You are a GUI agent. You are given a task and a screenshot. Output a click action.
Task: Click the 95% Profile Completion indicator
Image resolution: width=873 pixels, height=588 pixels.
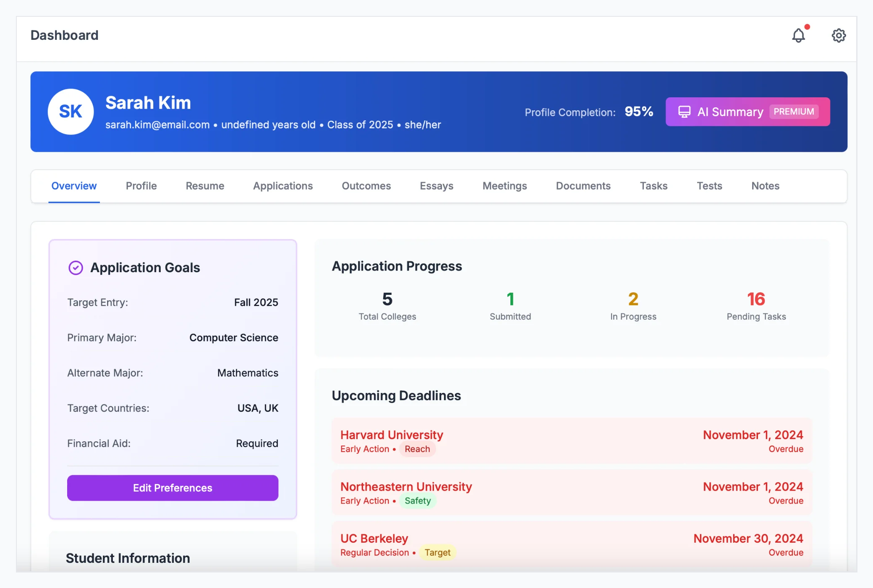(638, 112)
